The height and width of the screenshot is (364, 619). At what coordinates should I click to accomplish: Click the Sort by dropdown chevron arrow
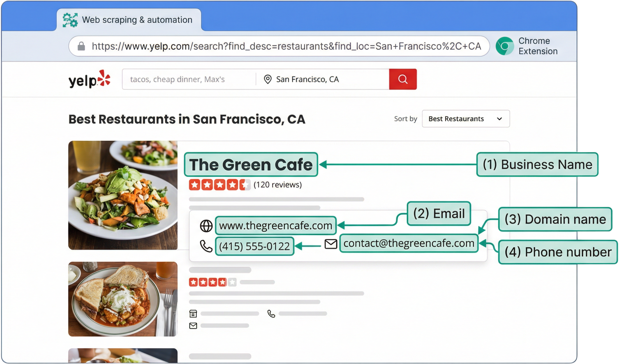499,119
